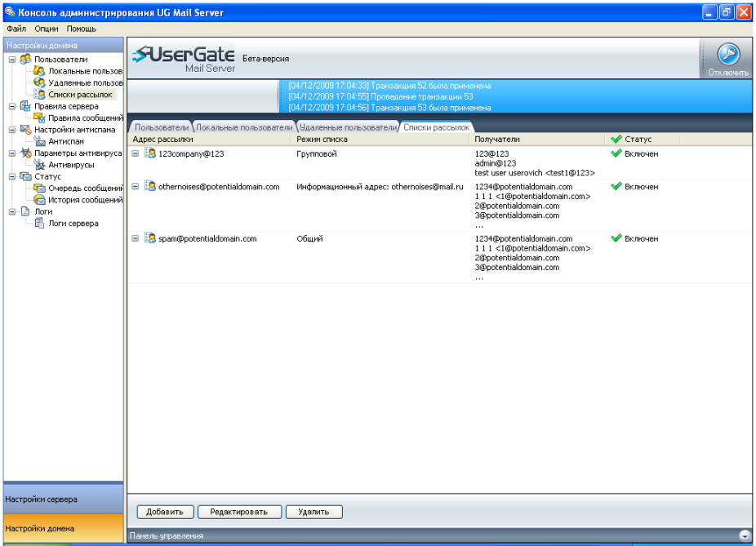This screenshot has width=756, height=546.
Task: Click the log line Транзакция 53 была применена
Action: pyautogui.click(x=389, y=108)
